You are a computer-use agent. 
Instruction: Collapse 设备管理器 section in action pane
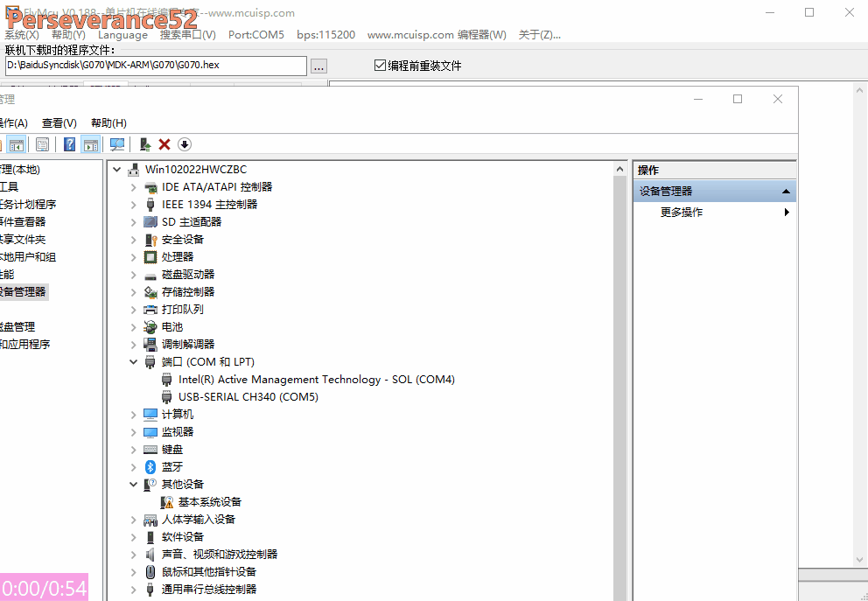click(x=786, y=192)
